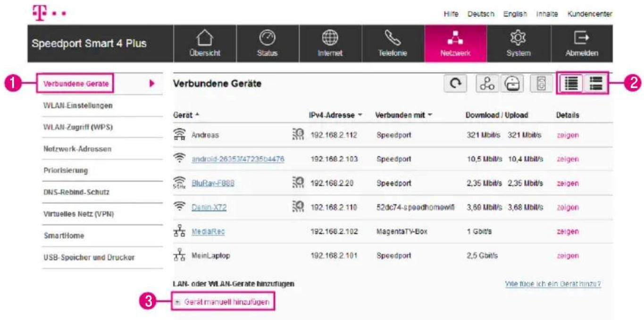Click the WLAN icon for android-26353f47235b4476

tap(179, 158)
